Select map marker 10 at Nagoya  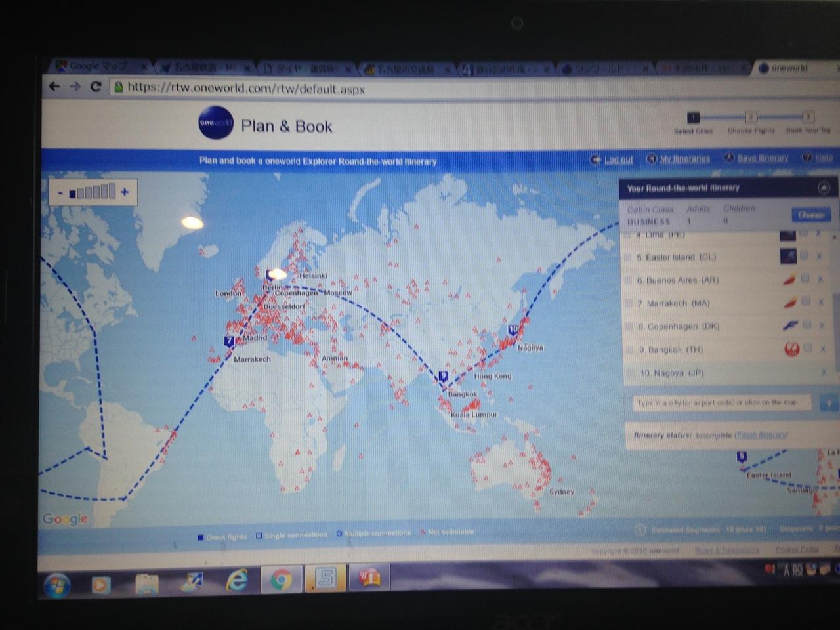click(x=513, y=330)
